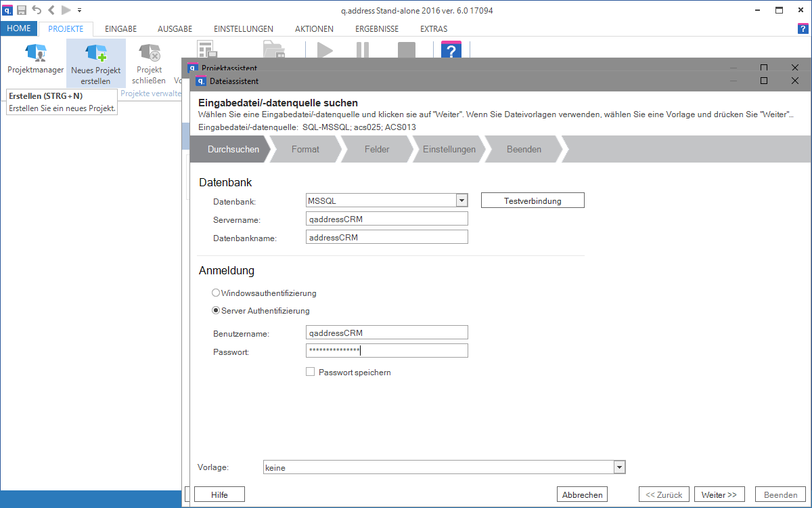Click the blue help question mark in ribbon

click(x=451, y=51)
